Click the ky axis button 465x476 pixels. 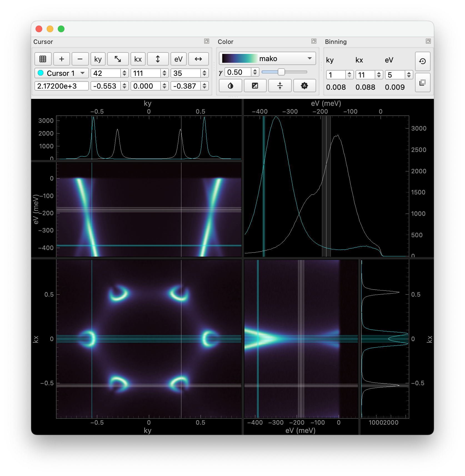pyautogui.click(x=98, y=59)
